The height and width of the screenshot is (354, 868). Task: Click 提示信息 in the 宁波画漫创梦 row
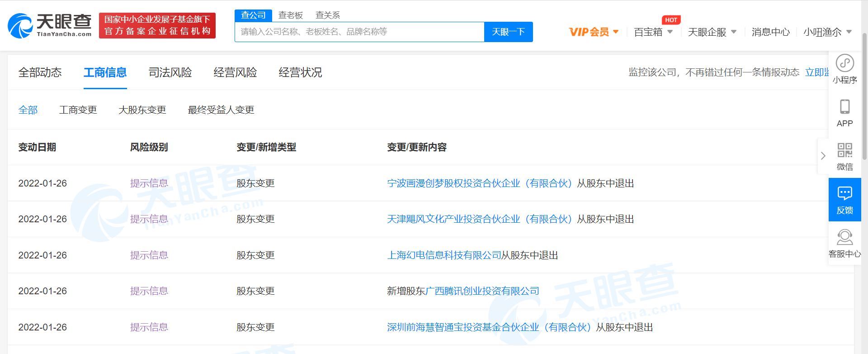pos(149,183)
